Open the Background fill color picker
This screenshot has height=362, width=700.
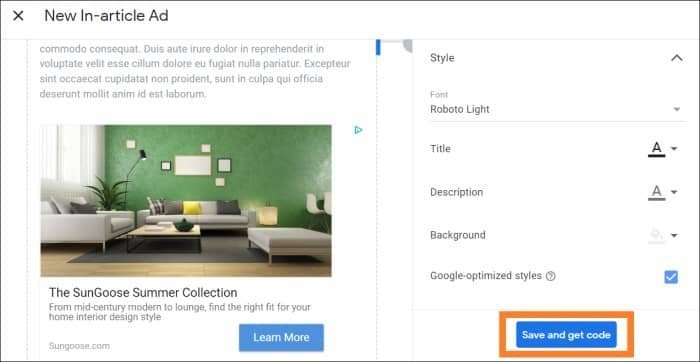(x=657, y=235)
